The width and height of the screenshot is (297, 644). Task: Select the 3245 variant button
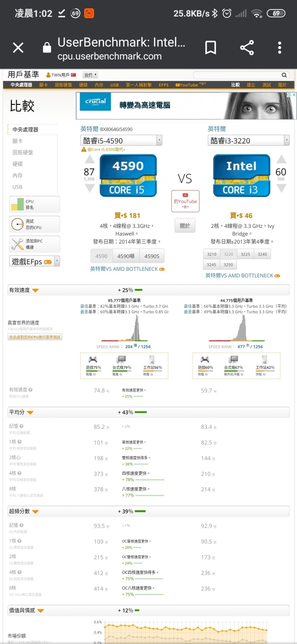coord(212,265)
